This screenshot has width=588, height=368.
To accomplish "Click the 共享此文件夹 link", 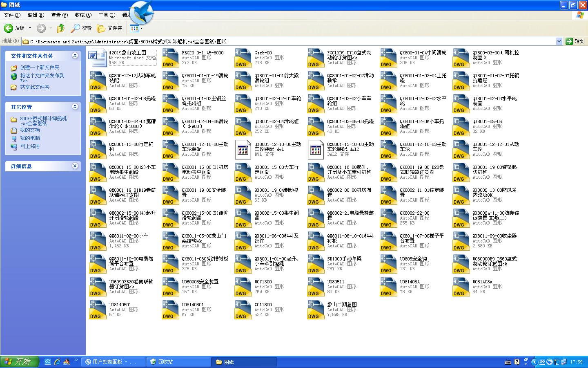I will (x=35, y=87).
